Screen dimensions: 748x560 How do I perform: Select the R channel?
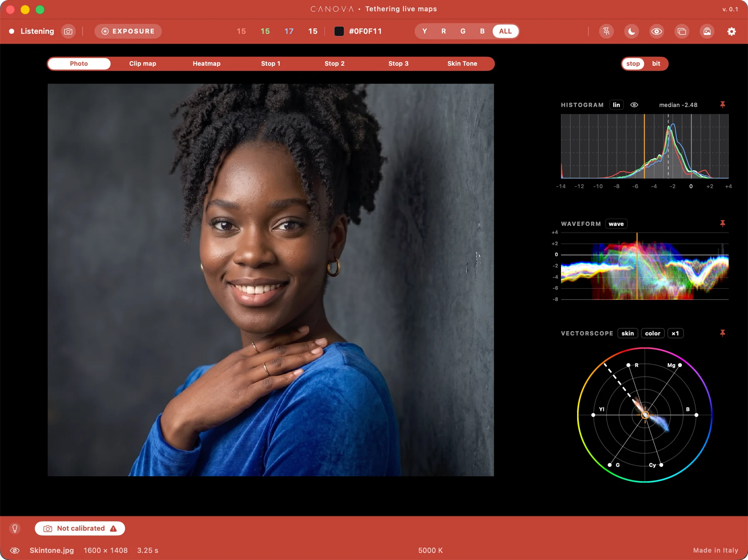(444, 31)
